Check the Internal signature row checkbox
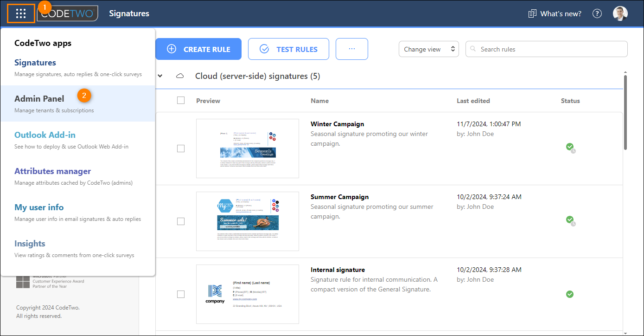 [181, 294]
